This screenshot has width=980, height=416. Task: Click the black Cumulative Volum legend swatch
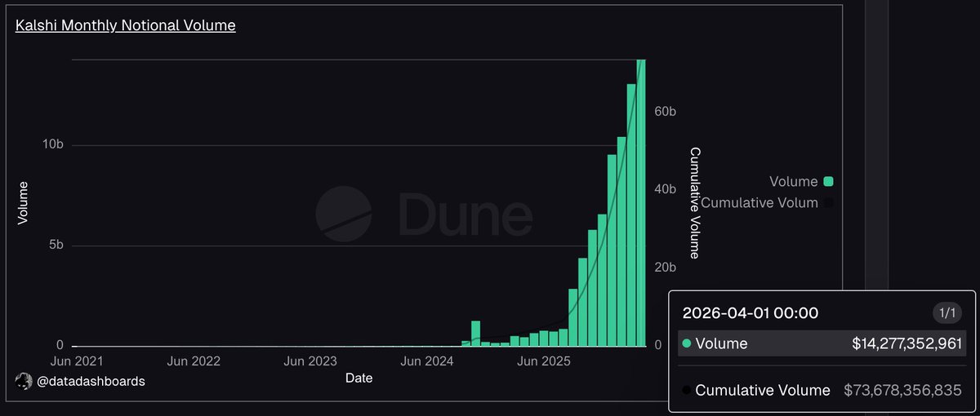829,202
